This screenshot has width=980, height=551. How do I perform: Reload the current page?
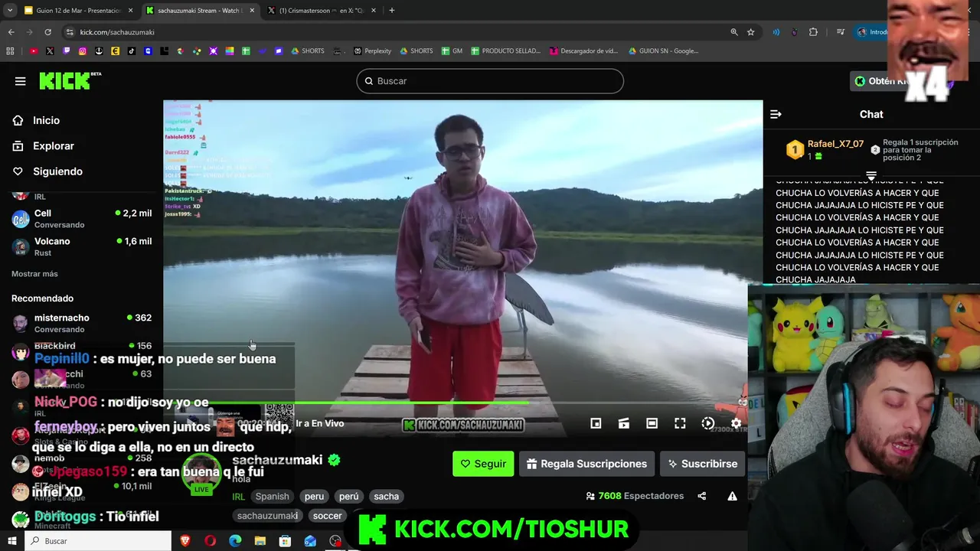click(48, 32)
